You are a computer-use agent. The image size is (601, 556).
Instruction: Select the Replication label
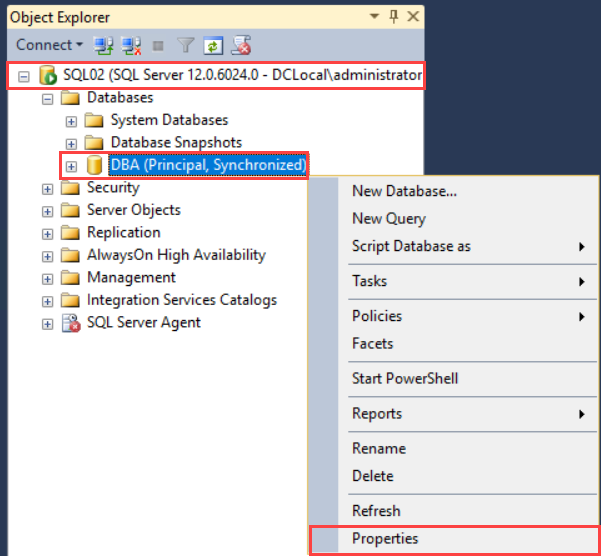point(123,233)
